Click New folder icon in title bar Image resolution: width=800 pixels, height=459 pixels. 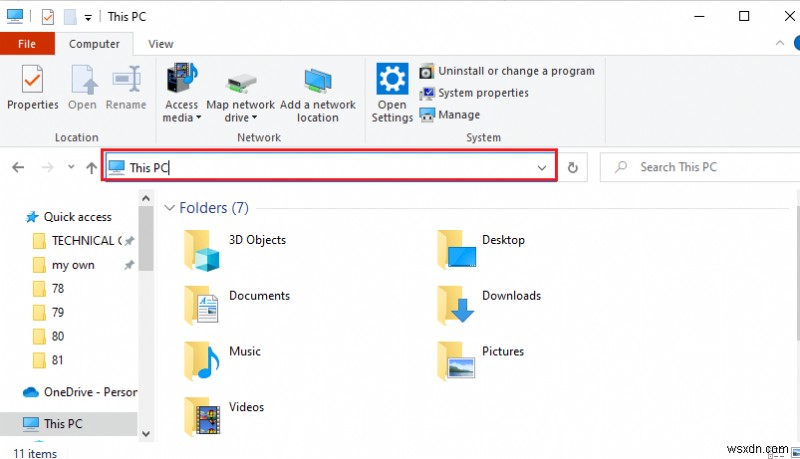70,17
